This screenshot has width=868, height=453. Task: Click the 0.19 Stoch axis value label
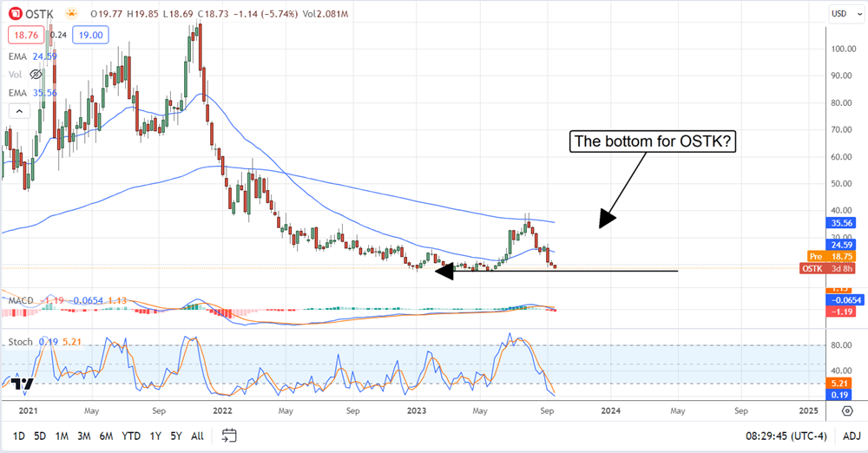(839, 395)
